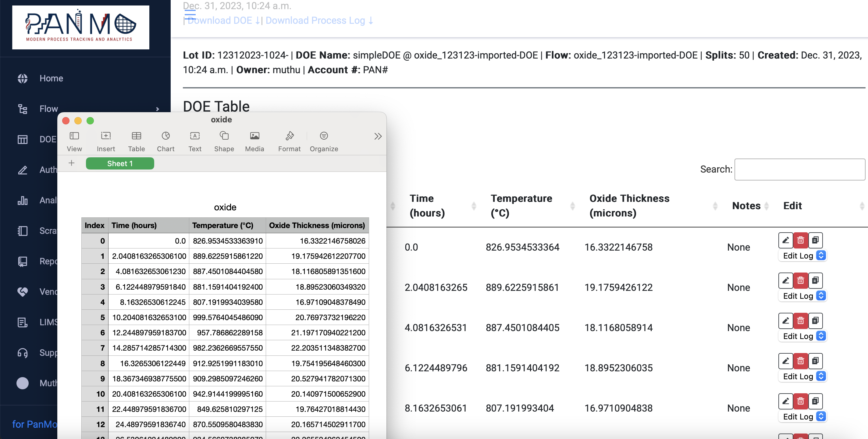Open Edit Log dropdown for row 8.1632653061
868x439 pixels.
(803, 416)
